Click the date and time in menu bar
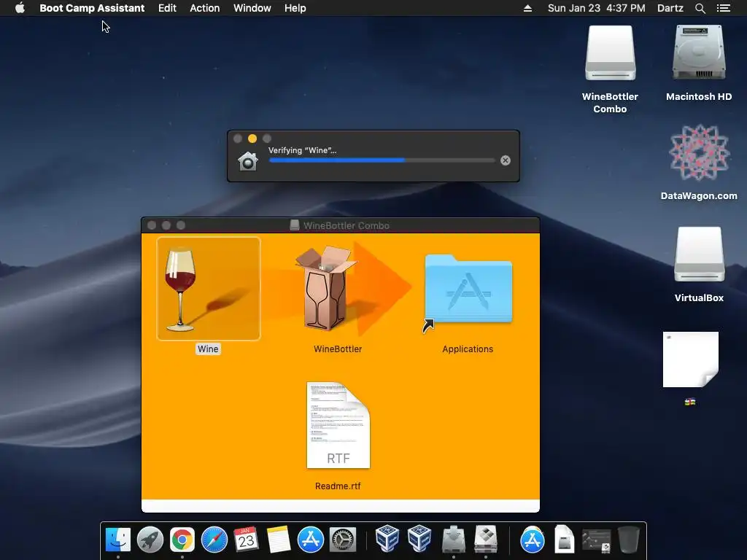Image resolution: width=747 pixels, height=560 pixels. (x=597, y=8)
